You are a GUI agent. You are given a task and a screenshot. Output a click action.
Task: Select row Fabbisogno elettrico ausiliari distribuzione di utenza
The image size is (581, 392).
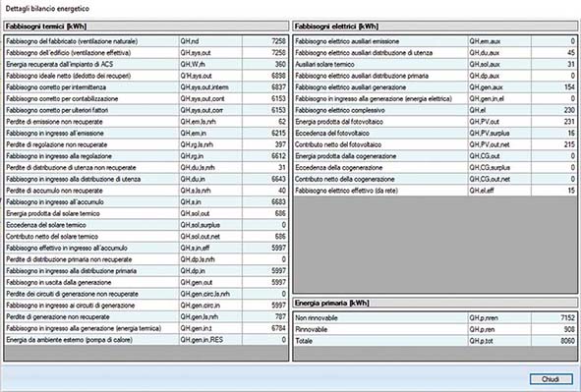coord(435,53)
